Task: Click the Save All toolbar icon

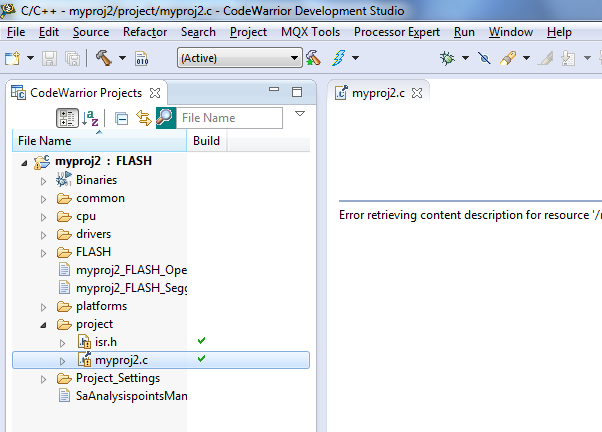Action: click(72, 58)
